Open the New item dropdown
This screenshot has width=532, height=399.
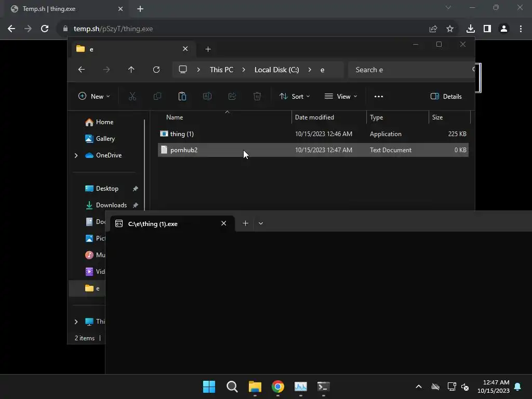tap(94, 96)
